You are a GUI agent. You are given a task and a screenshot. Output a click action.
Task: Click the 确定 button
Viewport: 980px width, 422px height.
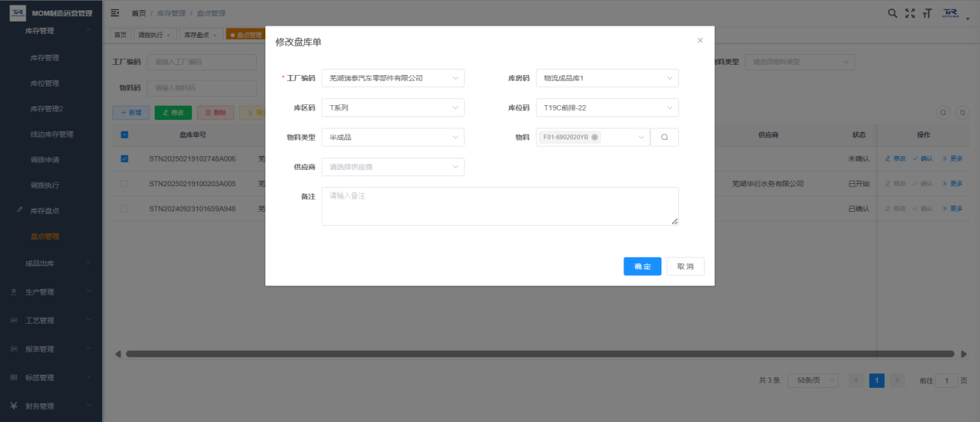(x=642, y=267)
